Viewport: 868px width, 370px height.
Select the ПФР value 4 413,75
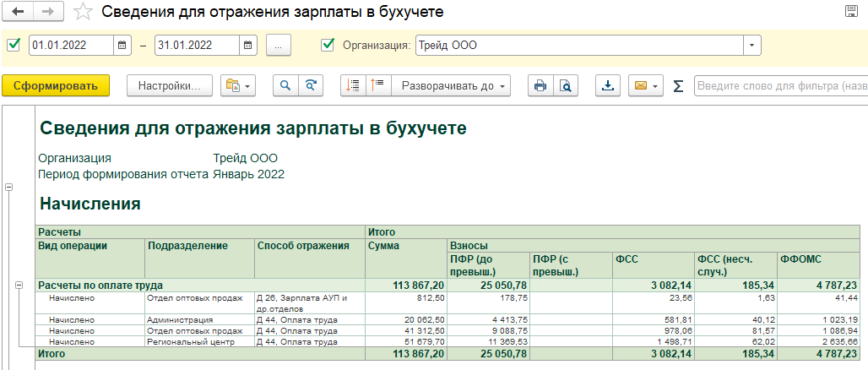488,319
